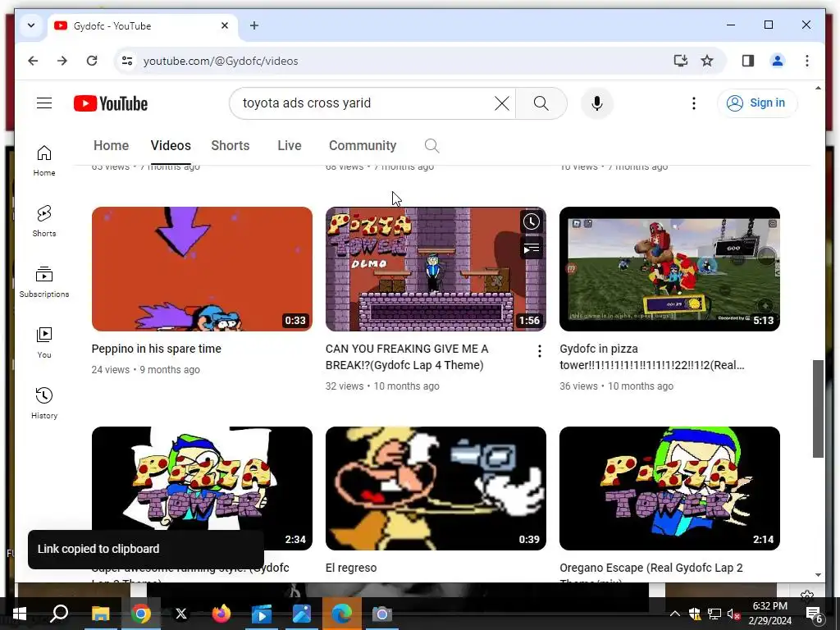
Task: Go to the YouTube logo homepage
Action: (x=111, y=103)
